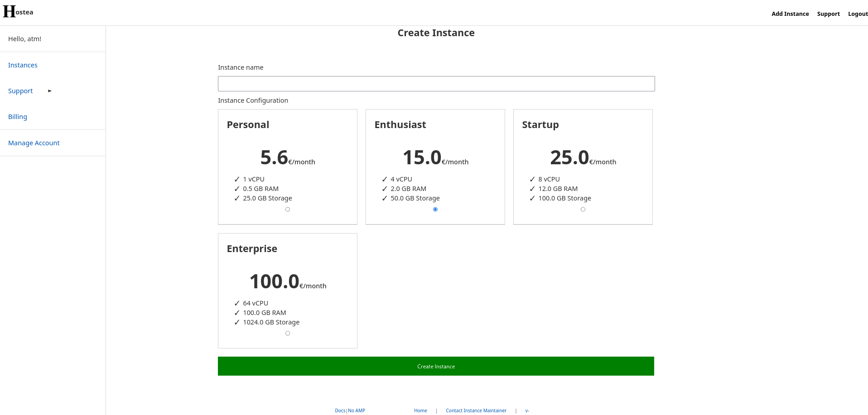Click the Startup plan heading
The width and height of the screenshot is (868, 415).
(540, 125)
